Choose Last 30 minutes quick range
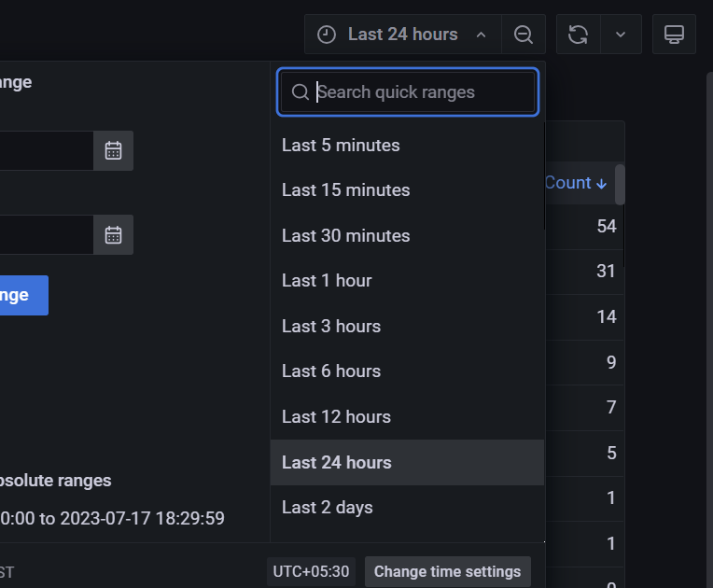Viewport: 713px width, 588px height. (x=345, y=236)
